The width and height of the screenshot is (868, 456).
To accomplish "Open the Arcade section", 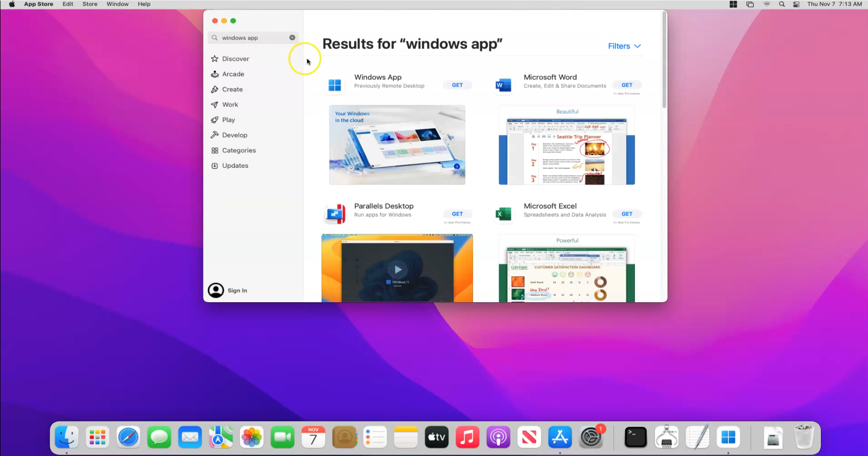I will point(233,74).
